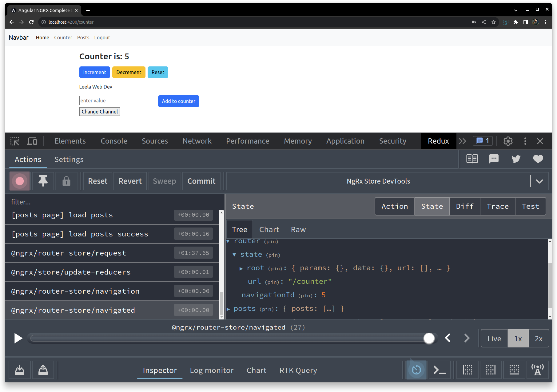Toggle the lock changes button
The height and width of the screenshot is (392, 557).
point(66,181)
